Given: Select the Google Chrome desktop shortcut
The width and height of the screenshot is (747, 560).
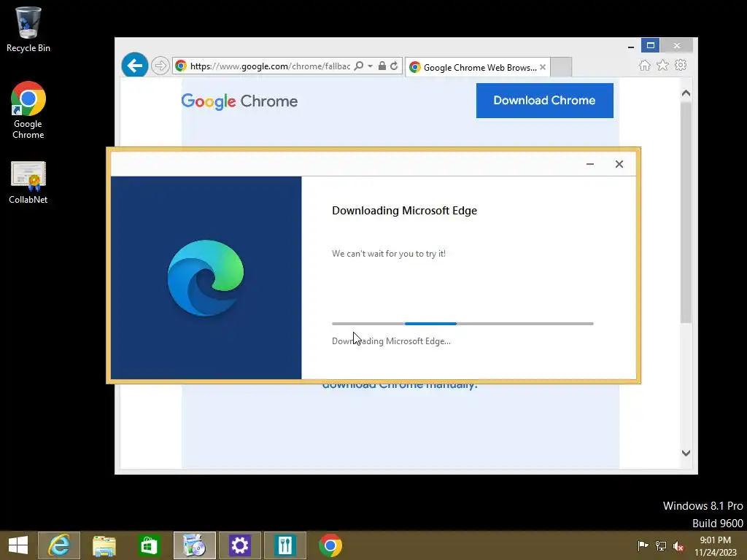Looking at the screenshot, I should click(x=28, y=110).
